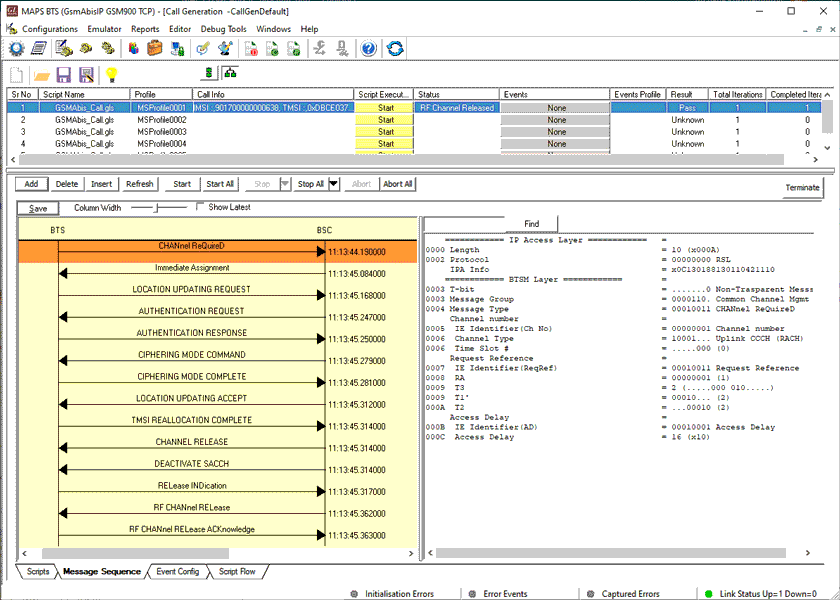Click the gray arrow-path toolbar icon
This screenshot has width=840, height=600.
pos(320,49)
